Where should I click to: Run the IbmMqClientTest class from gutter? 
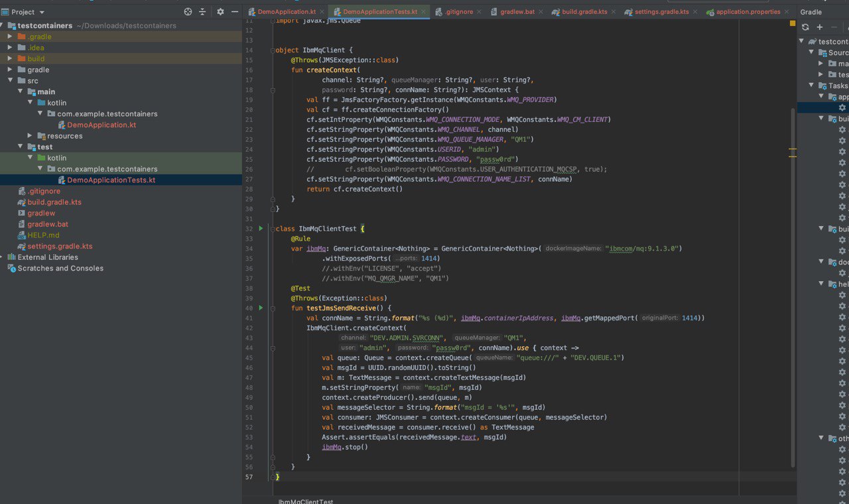pyautogui.click(x=261, y=228)
